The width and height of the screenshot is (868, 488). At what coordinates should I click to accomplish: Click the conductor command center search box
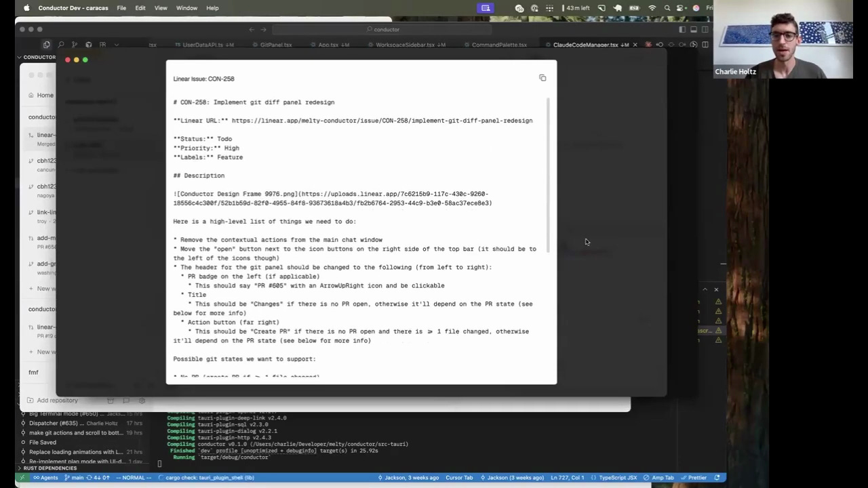[x=383, y=29]
